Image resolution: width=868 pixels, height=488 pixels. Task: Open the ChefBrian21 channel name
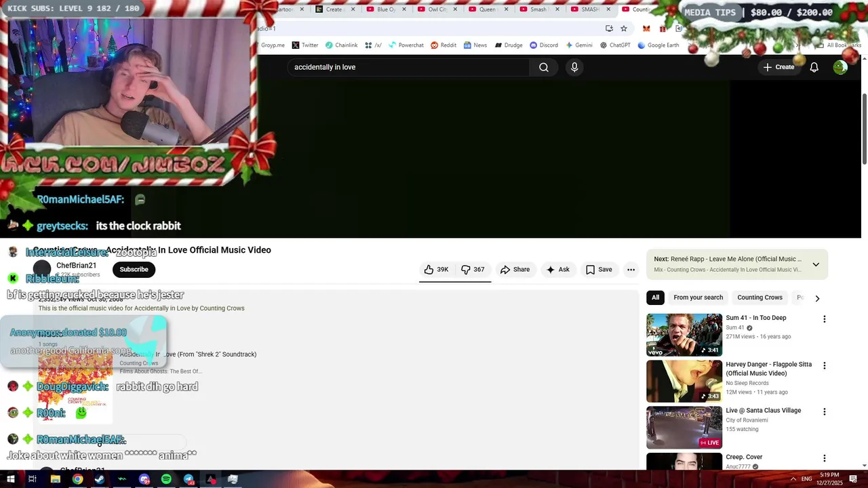tap(76, 266)
